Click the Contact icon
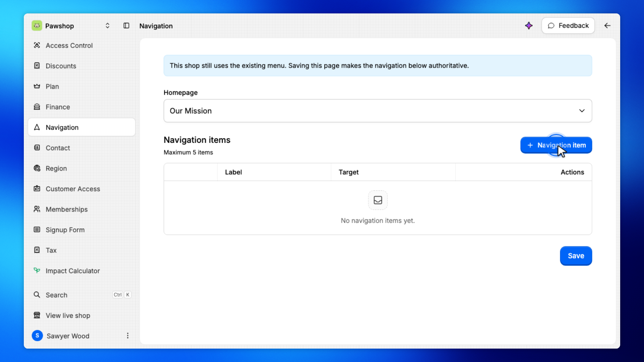This screenshot has width=644, height=362. pos(37,147)
